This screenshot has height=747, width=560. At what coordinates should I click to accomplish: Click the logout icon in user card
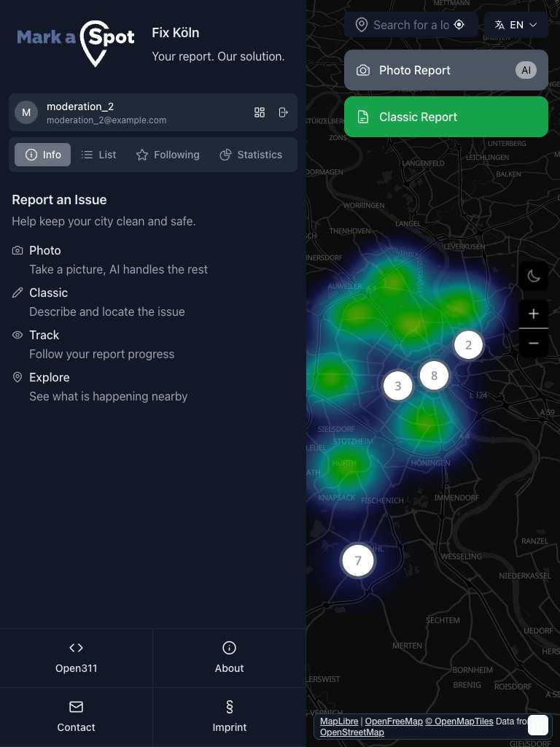coord(284,112)
